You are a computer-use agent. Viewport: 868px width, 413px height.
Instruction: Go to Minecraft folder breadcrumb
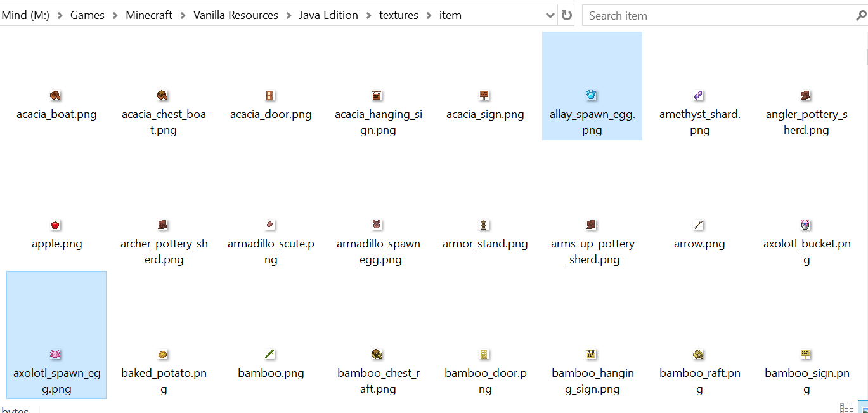point(149,15)
